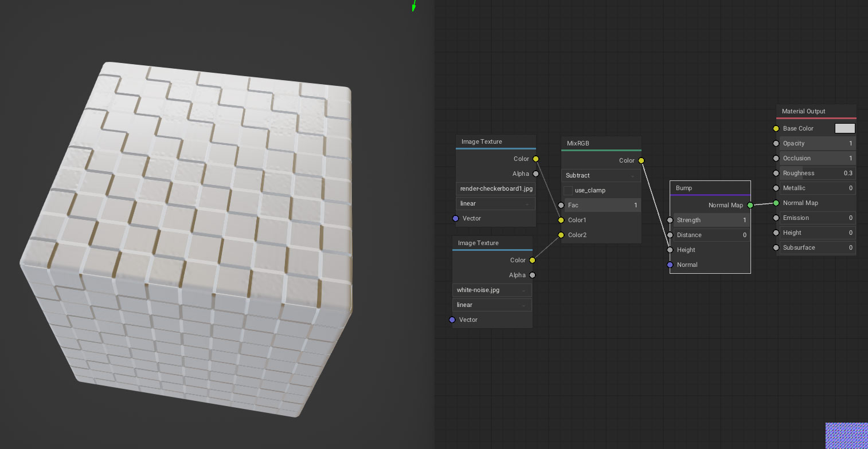Click the Height input socket on the Bump node
Screen dimensions: 868x449
pos(670,250)
